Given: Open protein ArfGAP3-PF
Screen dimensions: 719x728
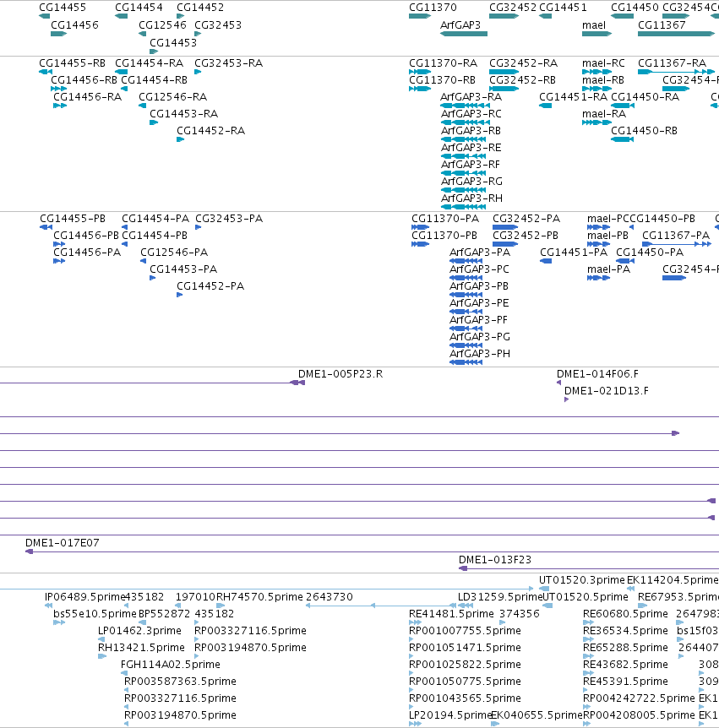Looking at the screenshot, I should point(466,329).
